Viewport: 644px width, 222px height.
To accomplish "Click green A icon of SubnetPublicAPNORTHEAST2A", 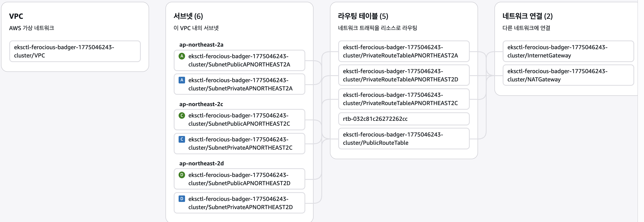I will click(x=182, y=56).
